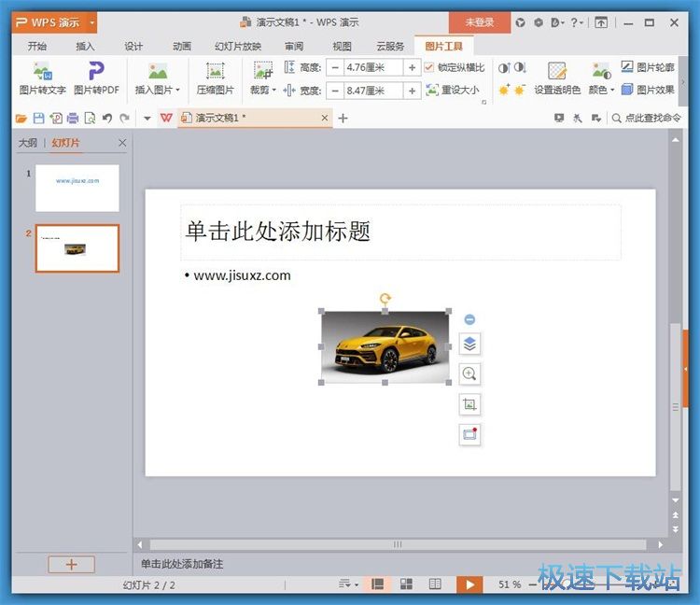700x605 pixels.
Task: Open the 插入 ribbon tab
Action: 85,46
